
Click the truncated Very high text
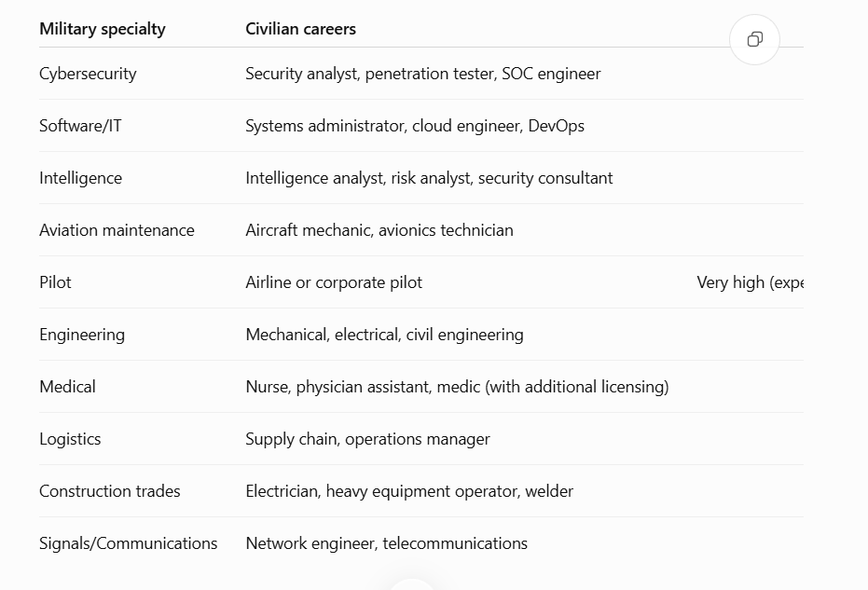[x=751, y=282]
